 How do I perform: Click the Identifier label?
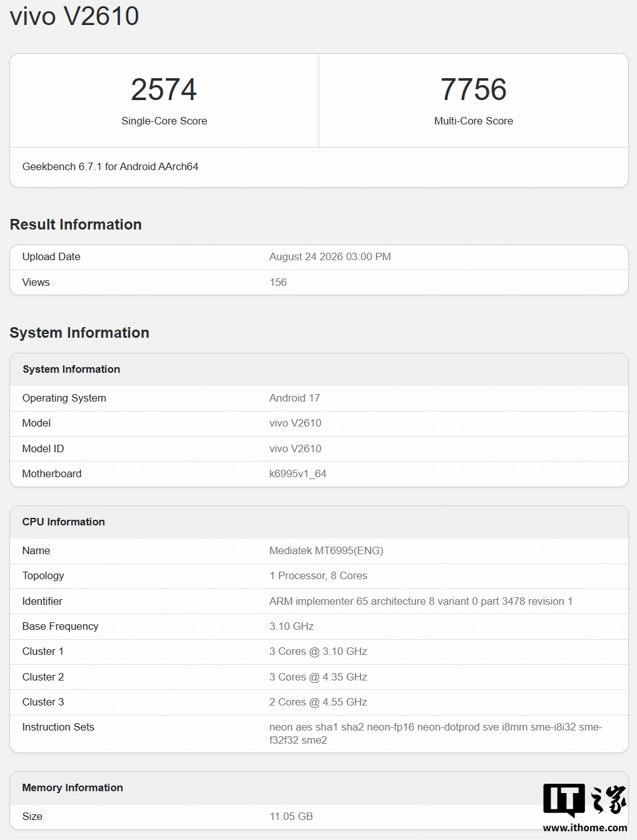click(x=43, y=601)
